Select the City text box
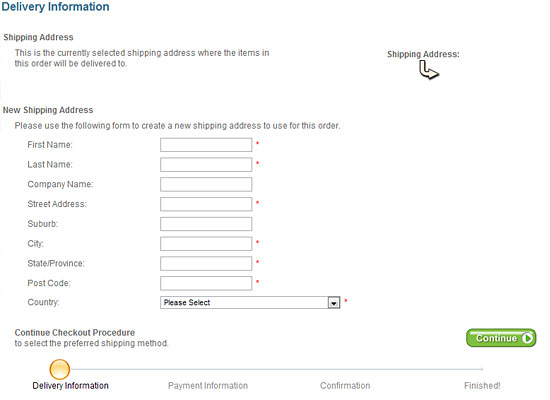550x400 pixels. pos(206,244)
